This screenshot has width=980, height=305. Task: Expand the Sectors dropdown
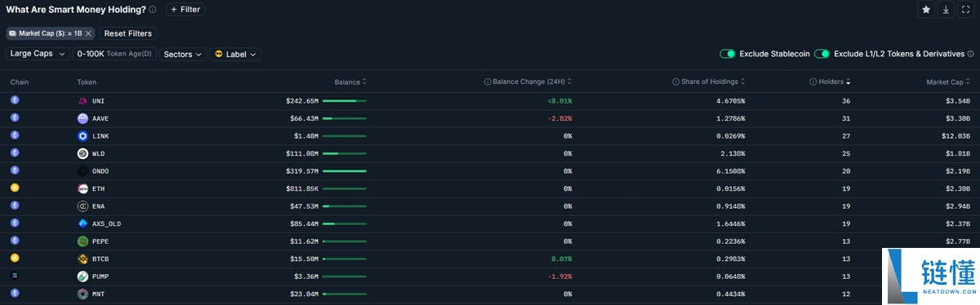(182, 54)
